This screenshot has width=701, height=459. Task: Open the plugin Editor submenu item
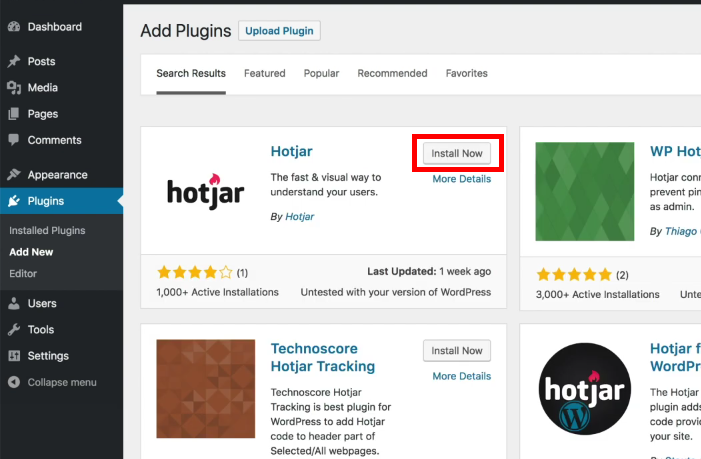point(23,274)
